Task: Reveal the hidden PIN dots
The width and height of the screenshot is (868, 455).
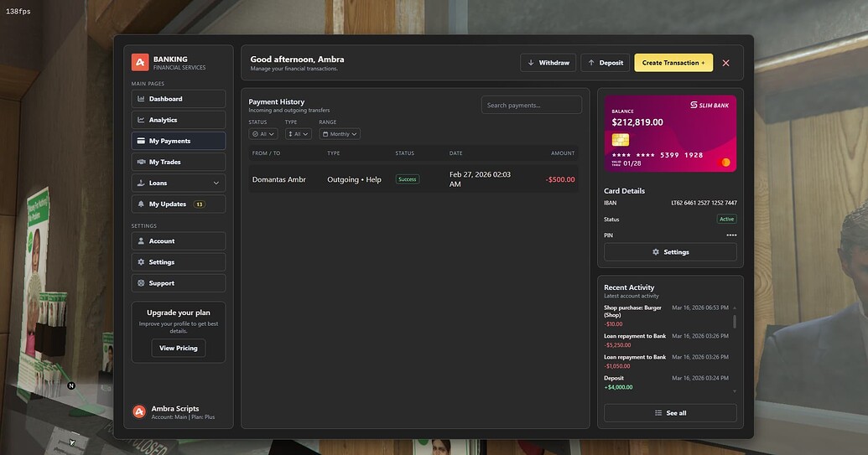Action: tap(732, 235)
